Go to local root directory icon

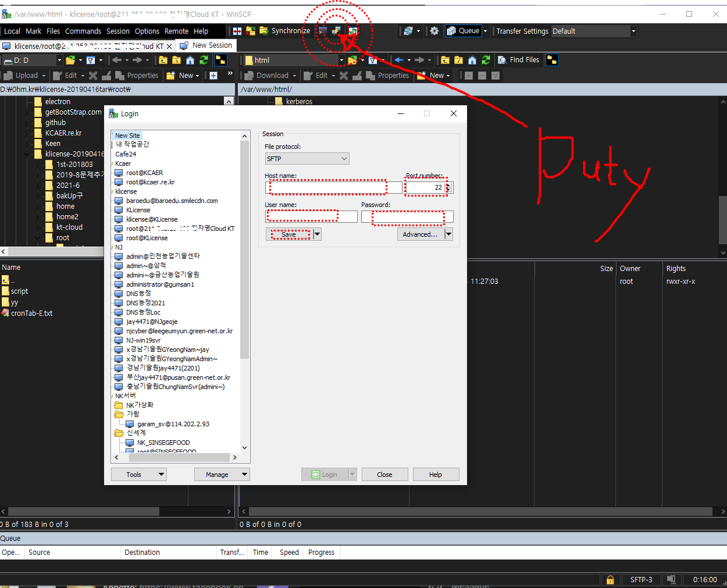176,60
